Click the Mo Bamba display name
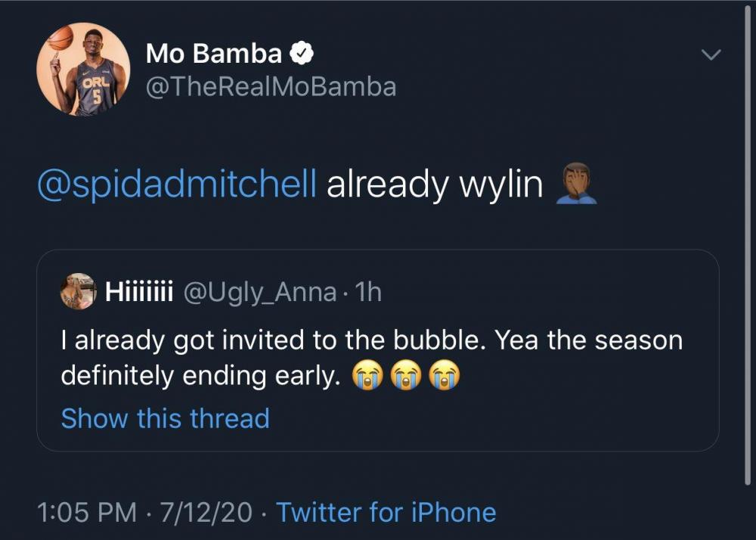 tap(214, 54)
